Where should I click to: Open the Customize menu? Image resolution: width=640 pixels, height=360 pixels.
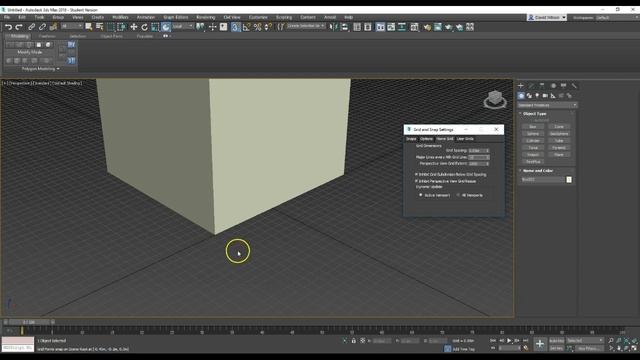click(x=258, y=18)
